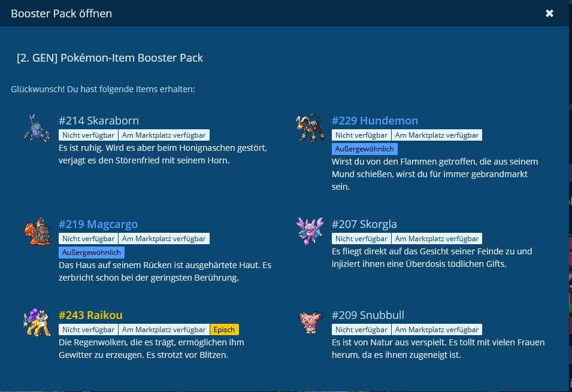Screen dimensions: 572x392
Task: Select the #214 Skaraborn title
Action: [x=99, y=121]
